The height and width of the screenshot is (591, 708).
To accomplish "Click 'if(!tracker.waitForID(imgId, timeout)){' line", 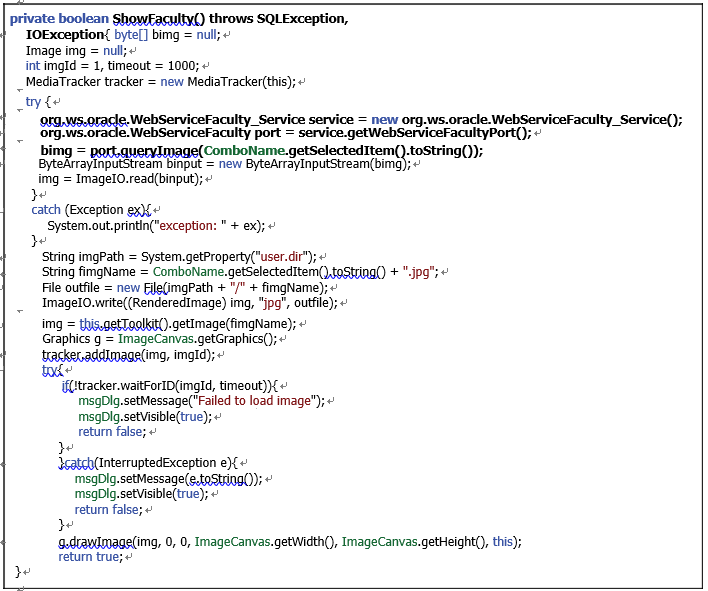I will click(x=170, y=386).
